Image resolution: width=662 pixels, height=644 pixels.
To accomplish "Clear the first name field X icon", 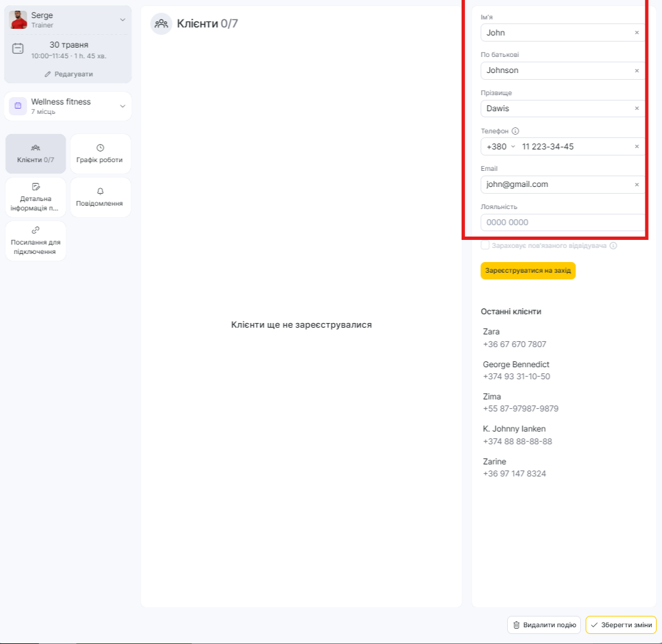I will point(637,33).
